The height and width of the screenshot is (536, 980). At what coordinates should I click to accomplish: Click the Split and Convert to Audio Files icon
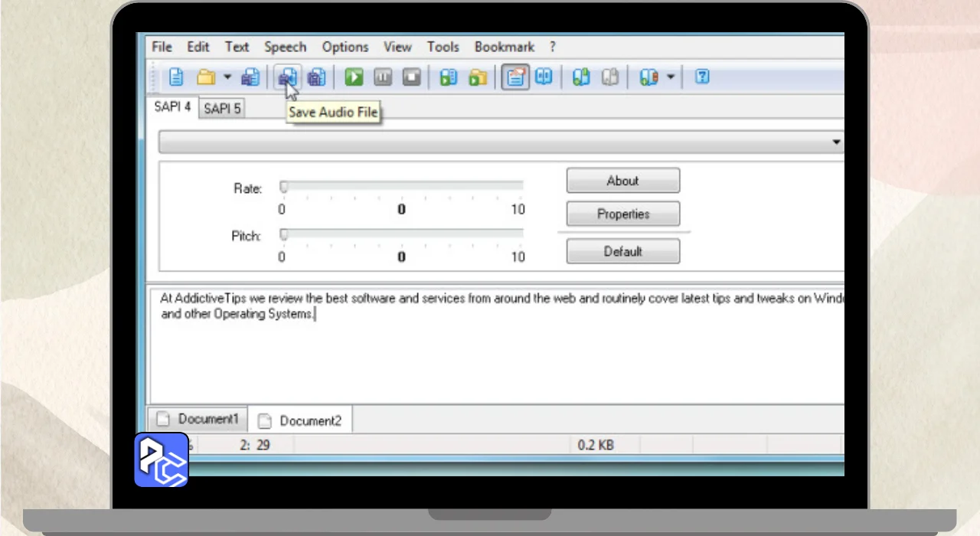point(316,77)
